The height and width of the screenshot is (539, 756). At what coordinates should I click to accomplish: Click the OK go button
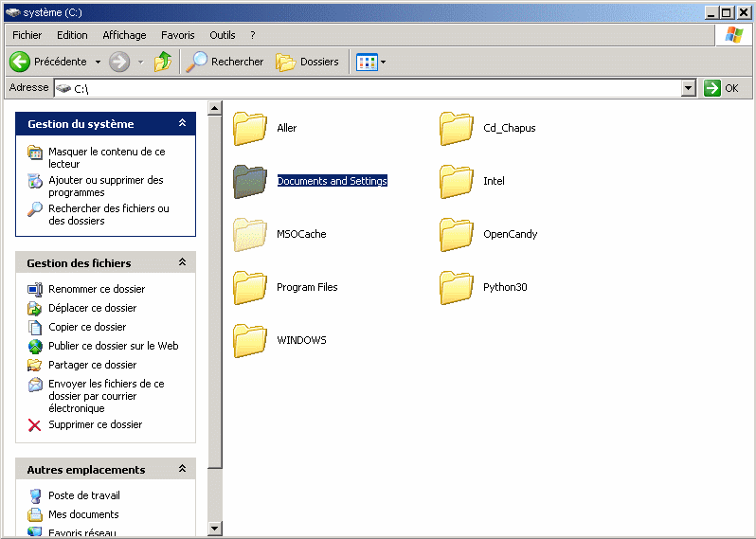[721, 88]
